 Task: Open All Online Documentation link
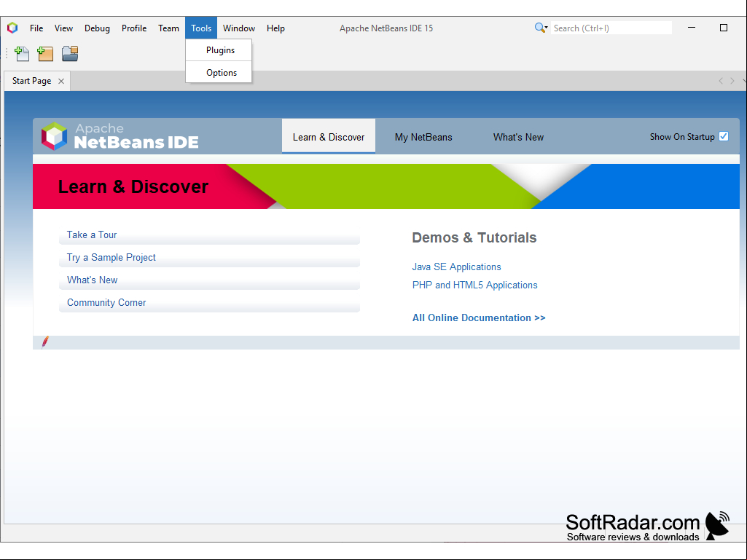click(x=479, y=318)
